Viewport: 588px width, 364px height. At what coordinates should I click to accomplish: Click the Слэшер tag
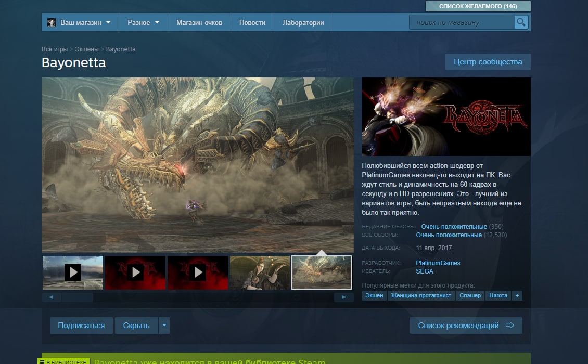470,295
